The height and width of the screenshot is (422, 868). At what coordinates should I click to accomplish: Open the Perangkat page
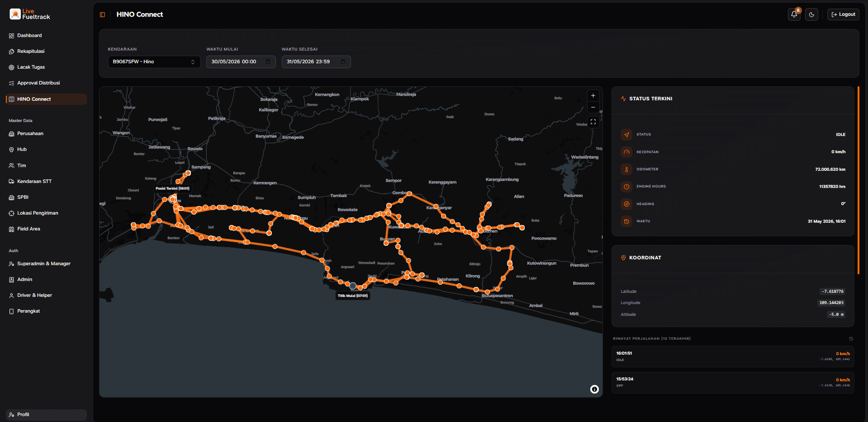click(46, 311)
